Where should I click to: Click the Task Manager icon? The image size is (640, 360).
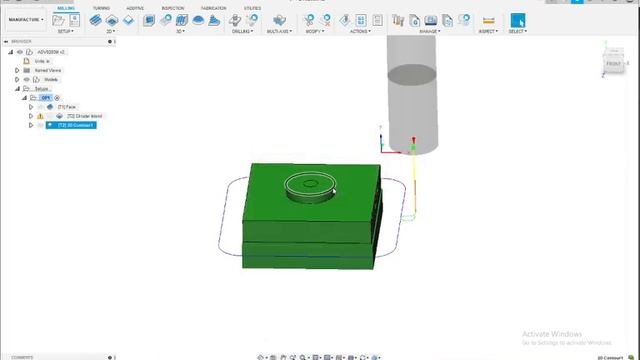464,20
